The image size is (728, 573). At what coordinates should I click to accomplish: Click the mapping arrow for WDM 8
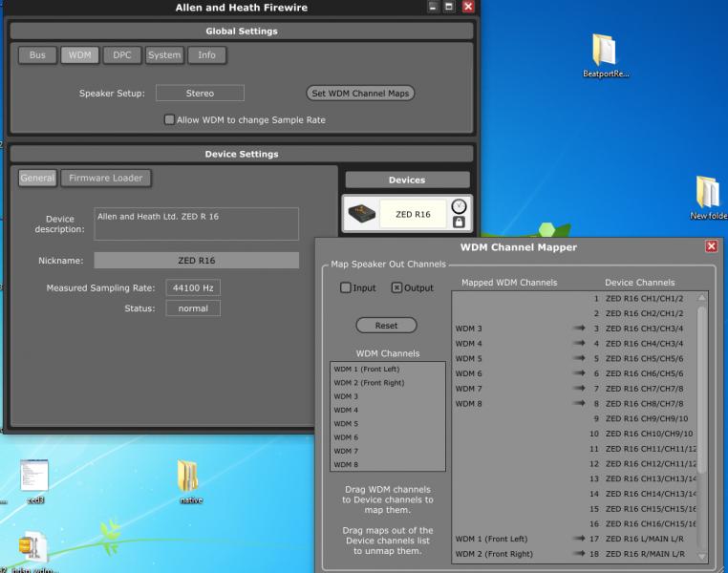579,403
